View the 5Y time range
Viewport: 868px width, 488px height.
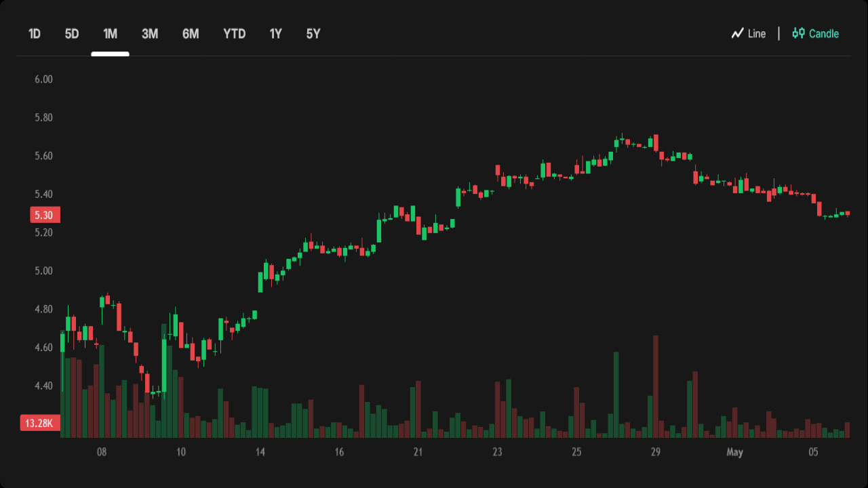pos(313,34)
